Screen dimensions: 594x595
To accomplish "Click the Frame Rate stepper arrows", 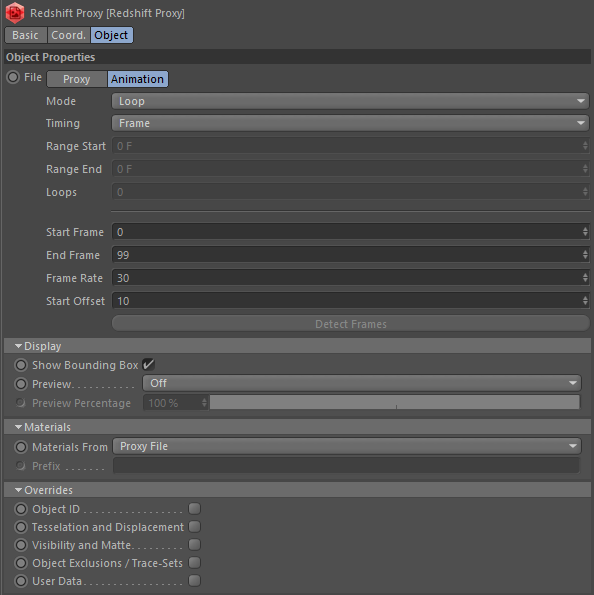I will click(585, 278).
